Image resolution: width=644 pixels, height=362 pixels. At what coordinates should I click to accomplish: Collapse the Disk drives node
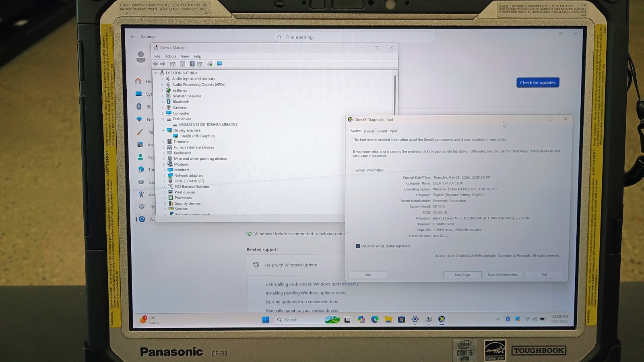coord(163,119)
